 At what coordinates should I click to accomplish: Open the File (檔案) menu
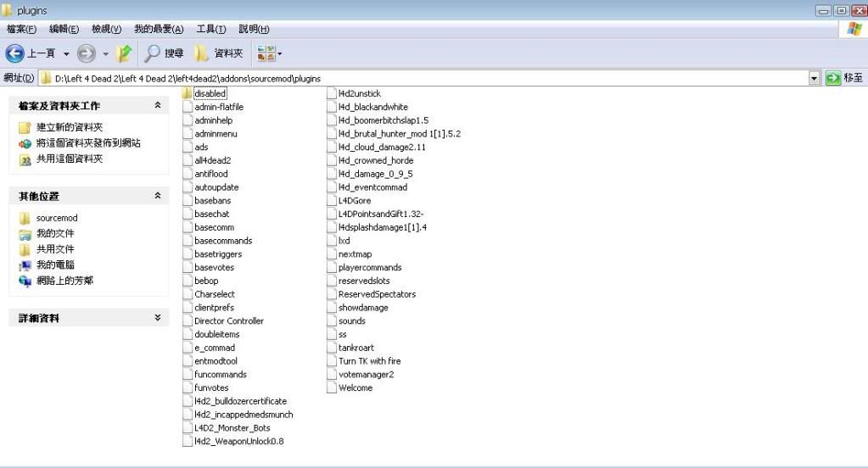pyautogui.click(x=21, y=29)
